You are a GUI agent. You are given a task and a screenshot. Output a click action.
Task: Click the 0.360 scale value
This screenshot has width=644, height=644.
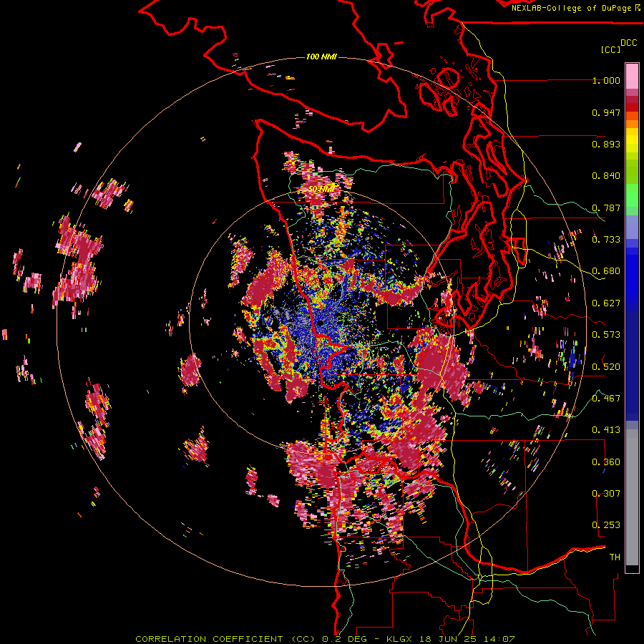[606, 462]
